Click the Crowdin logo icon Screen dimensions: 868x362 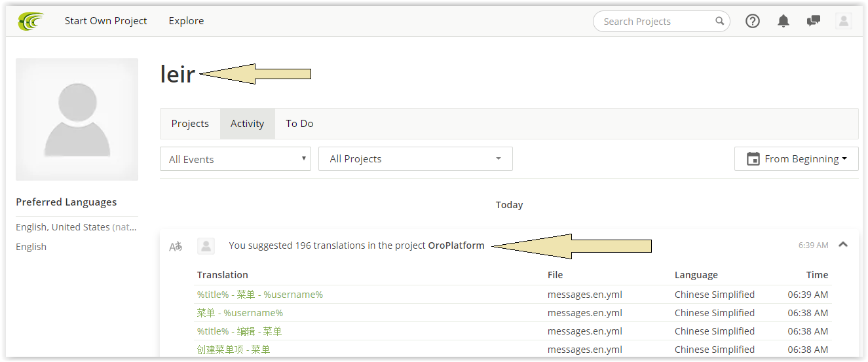pos(31,21)
